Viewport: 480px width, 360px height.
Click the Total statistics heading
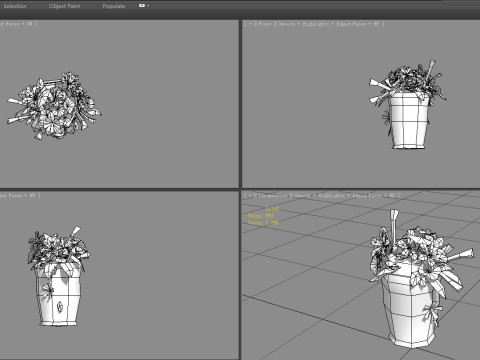(272, 209)
